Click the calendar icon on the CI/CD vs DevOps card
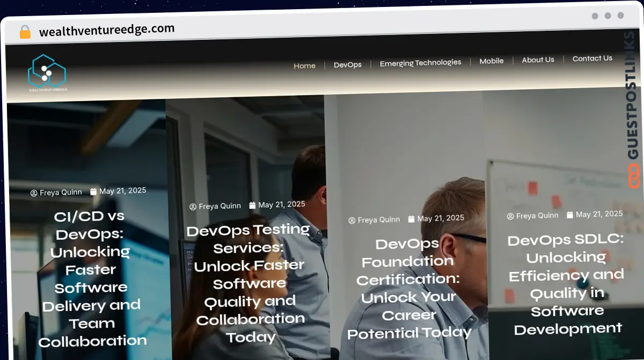The width and height of the screenshot is (644, 360). (92, 190)
